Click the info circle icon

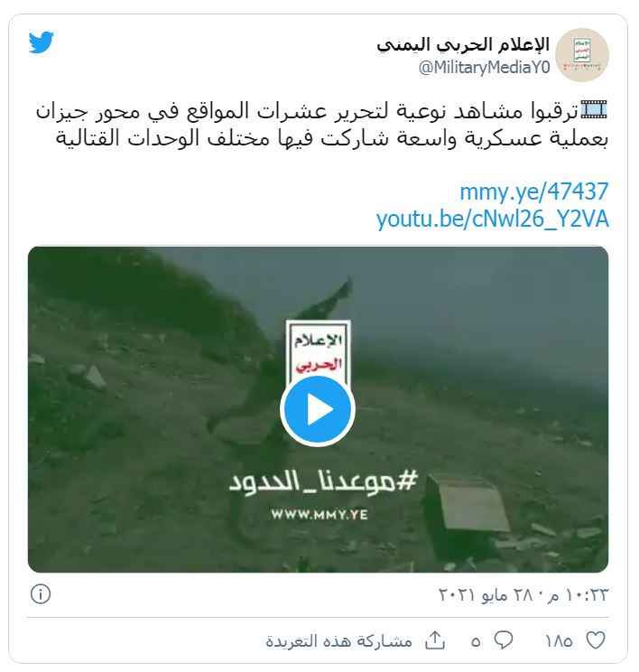click(x=41, y=594)
